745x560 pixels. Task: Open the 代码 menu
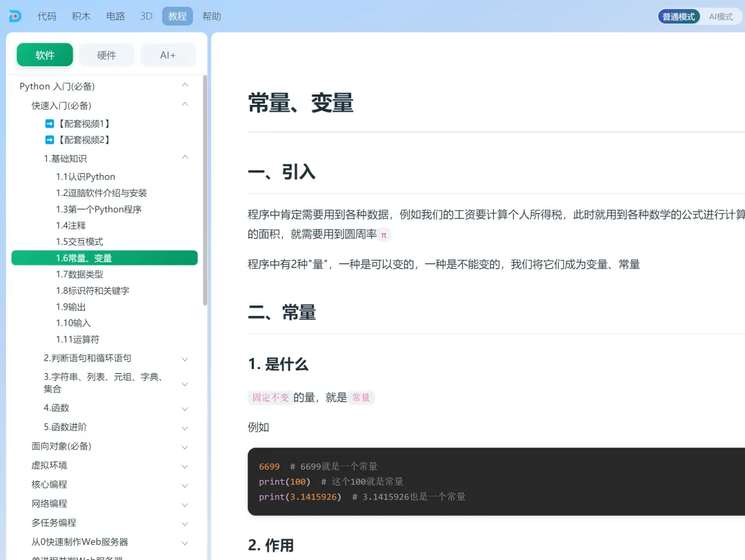click(x=47, y=16)
